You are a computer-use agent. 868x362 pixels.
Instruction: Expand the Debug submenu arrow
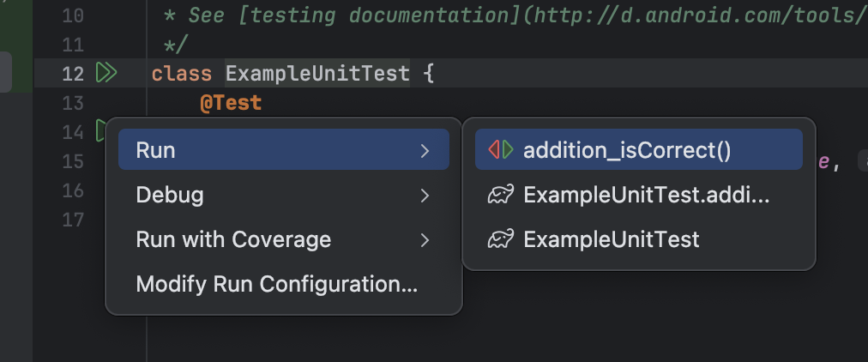pyautogui.click(x=425, y=196)
